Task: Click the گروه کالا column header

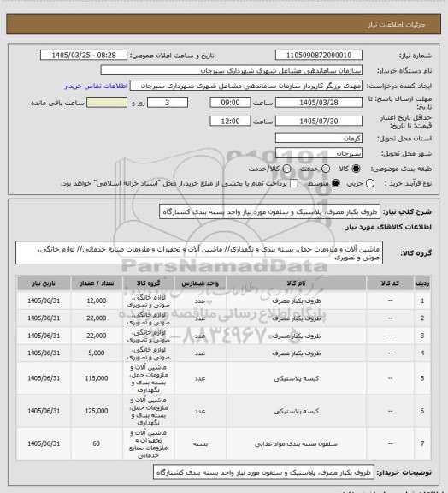Action: (148, 283)
